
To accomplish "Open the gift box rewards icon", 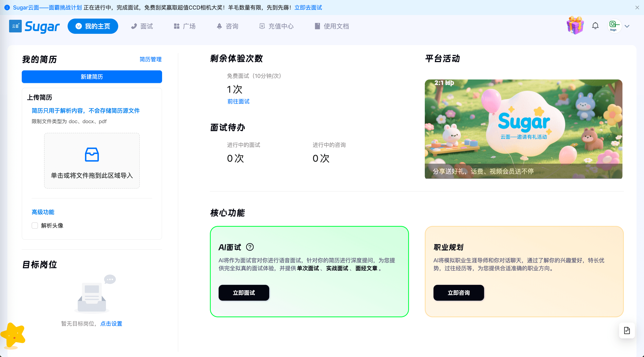I will 575,25.
